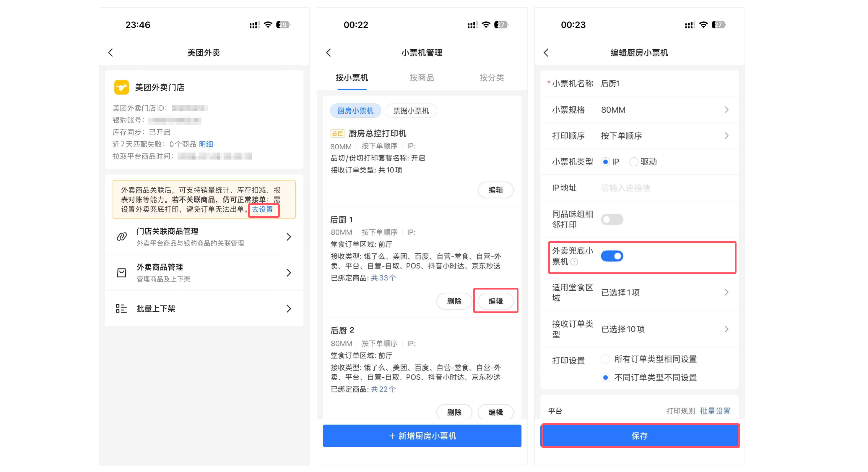868x472 pixels.
Task: Click the IP地址 input field
Action: [x=639, y=188]
